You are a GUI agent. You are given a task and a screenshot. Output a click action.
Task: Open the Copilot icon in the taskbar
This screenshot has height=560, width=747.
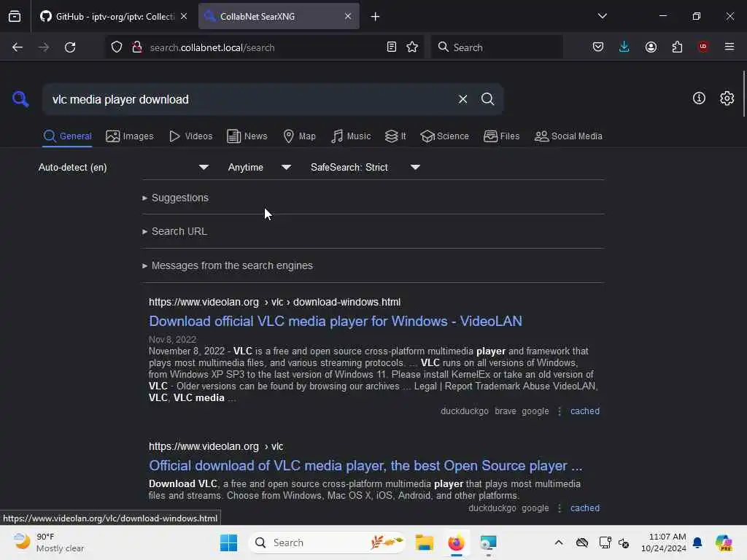point(724,542)
